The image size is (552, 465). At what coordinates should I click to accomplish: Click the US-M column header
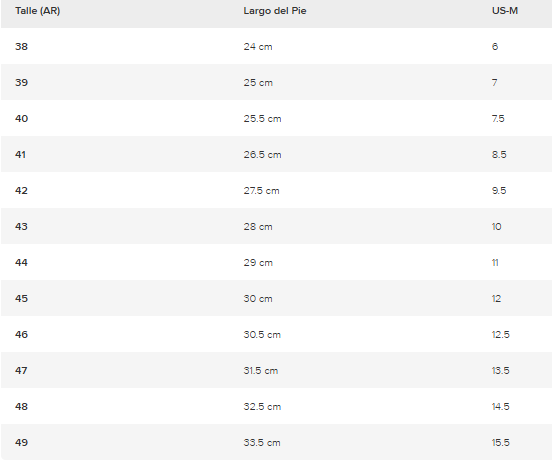click(x=505, y=11)
